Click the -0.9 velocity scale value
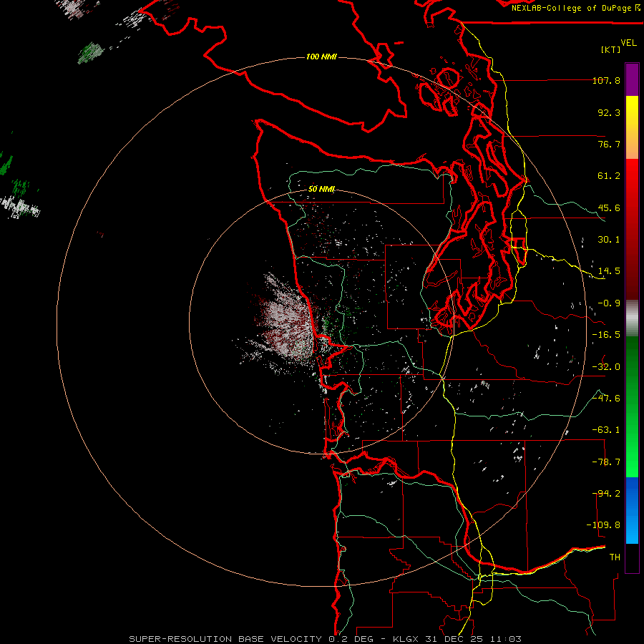The width and height of the screenshot is (644, 644). 609,303
